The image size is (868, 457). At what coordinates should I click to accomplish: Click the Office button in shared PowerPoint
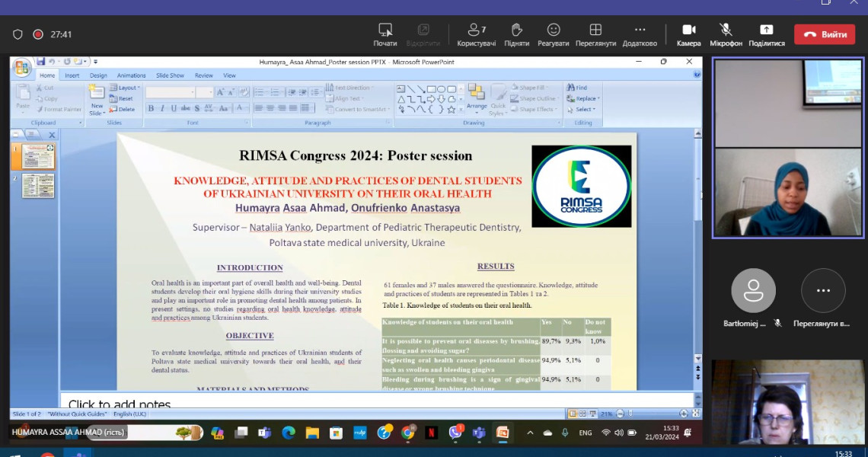(x=22, y=68)
